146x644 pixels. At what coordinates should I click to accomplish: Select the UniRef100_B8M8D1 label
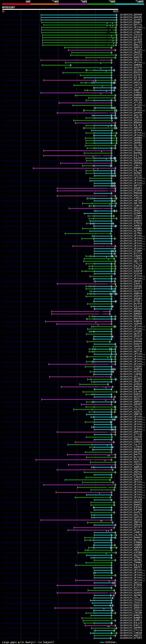[x=131, y=311]
